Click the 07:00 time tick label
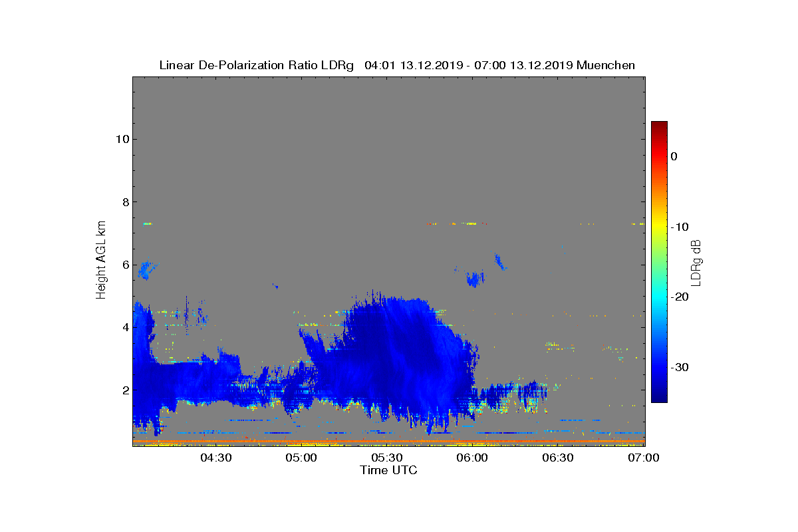The image size is (798, 532). (644, 458)
